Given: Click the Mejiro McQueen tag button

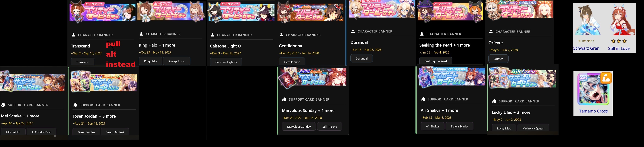Looking at the screenshot, I should click(x=533, y=128).
